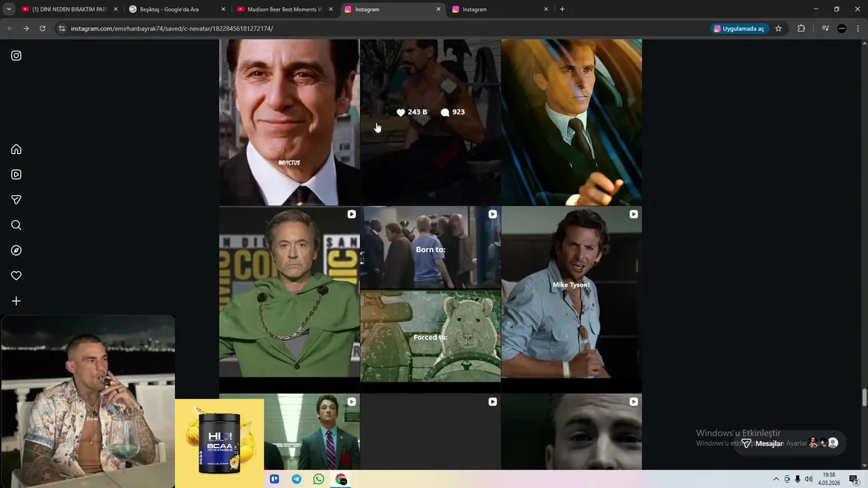The width and height of the screenshot is (868, 488).
Task: Open the Windows notification center icon
Action: 854,479
